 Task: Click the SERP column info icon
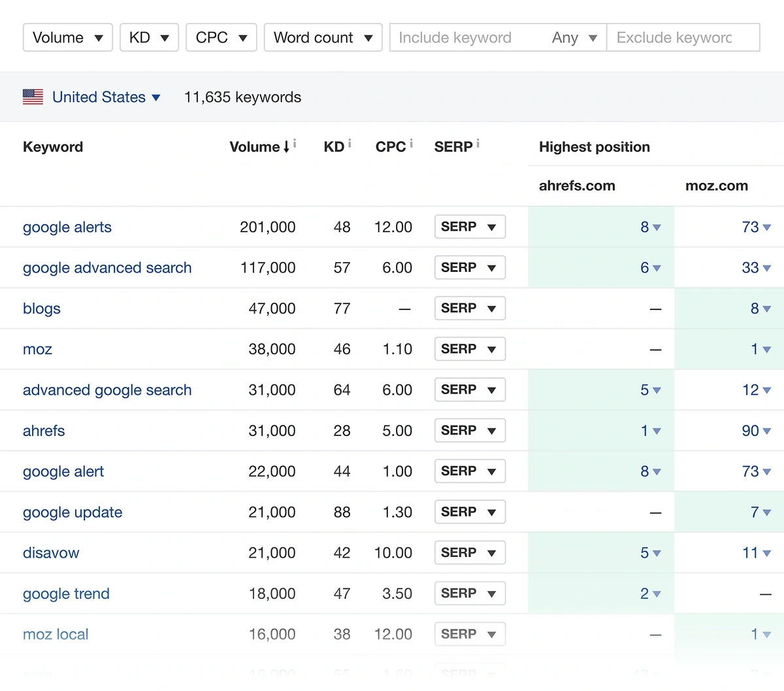pyautogui.click(x=478, y=143)
